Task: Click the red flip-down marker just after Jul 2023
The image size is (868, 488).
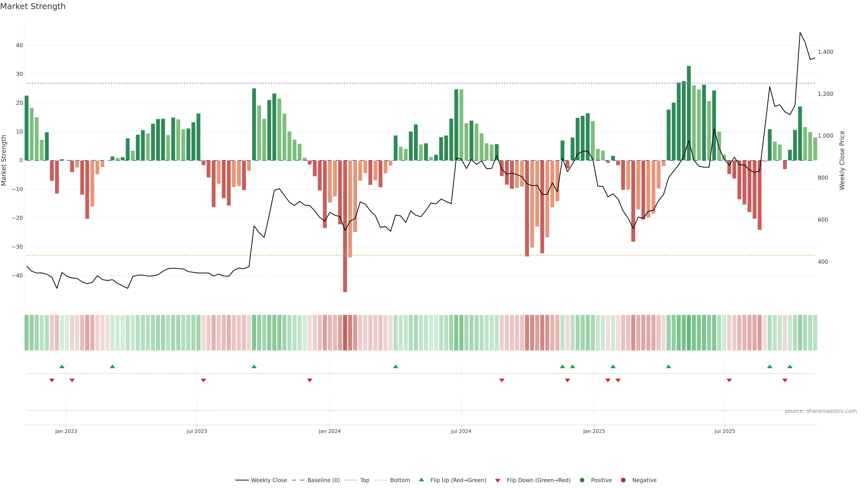Action: (203, 380)
